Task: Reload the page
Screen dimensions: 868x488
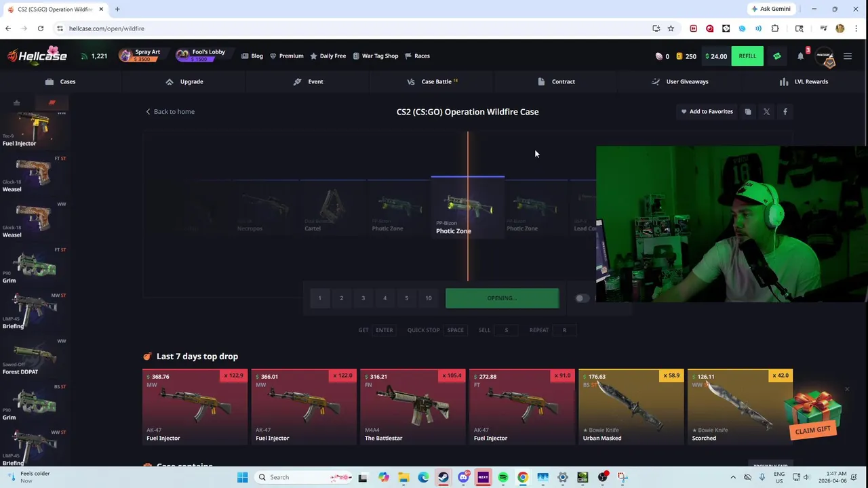Action: tap(41, 28)
